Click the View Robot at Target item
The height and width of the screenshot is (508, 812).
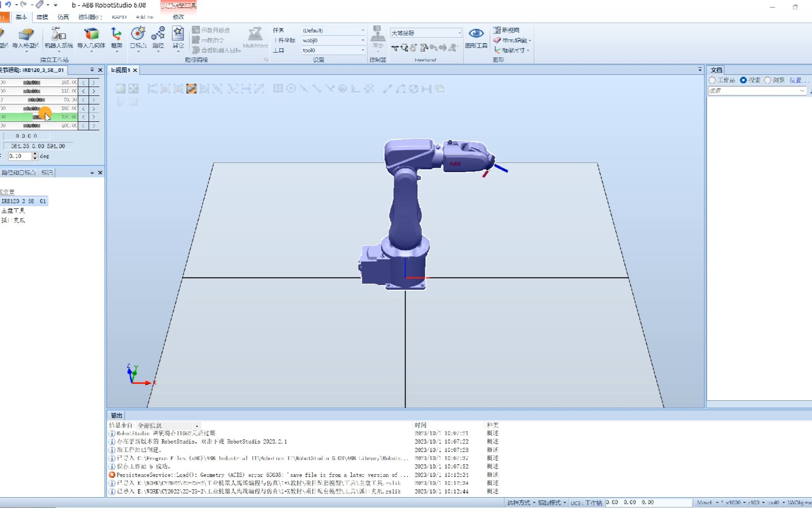click(x=217, y=50)
